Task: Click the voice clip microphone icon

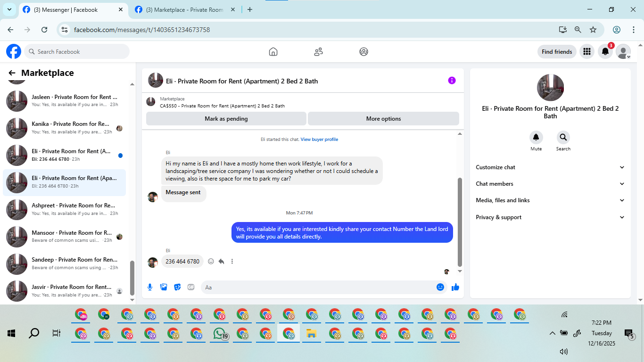Action: click(150, 287)
